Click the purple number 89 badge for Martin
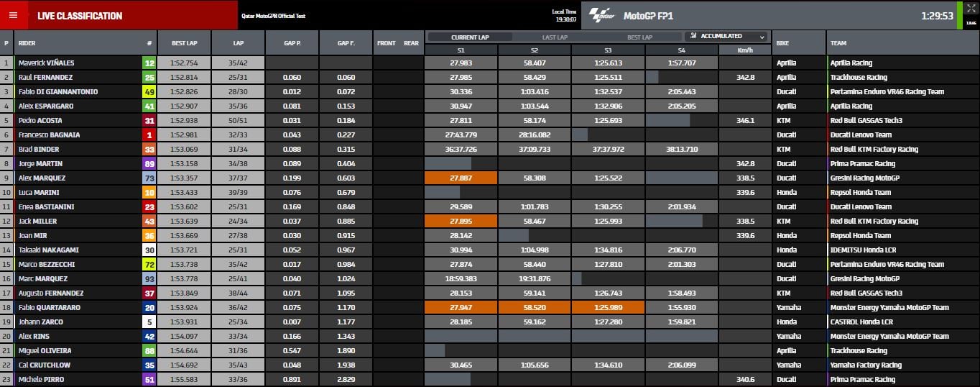 coord(149,163)
